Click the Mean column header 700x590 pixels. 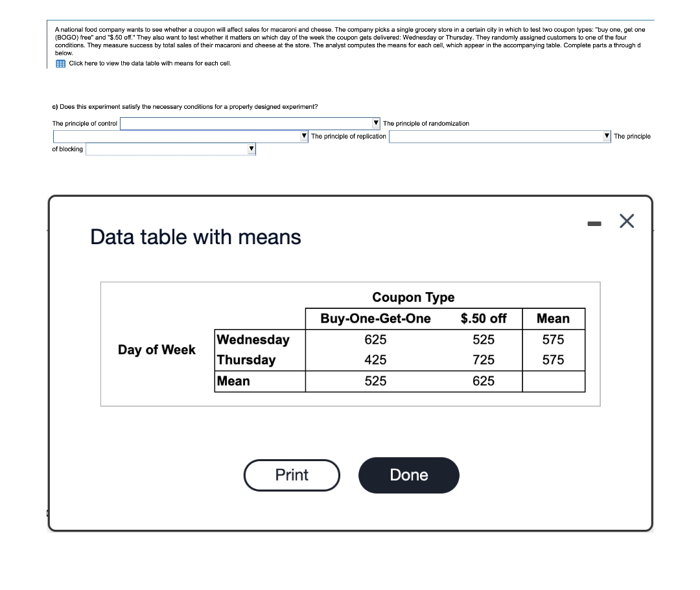553,319
